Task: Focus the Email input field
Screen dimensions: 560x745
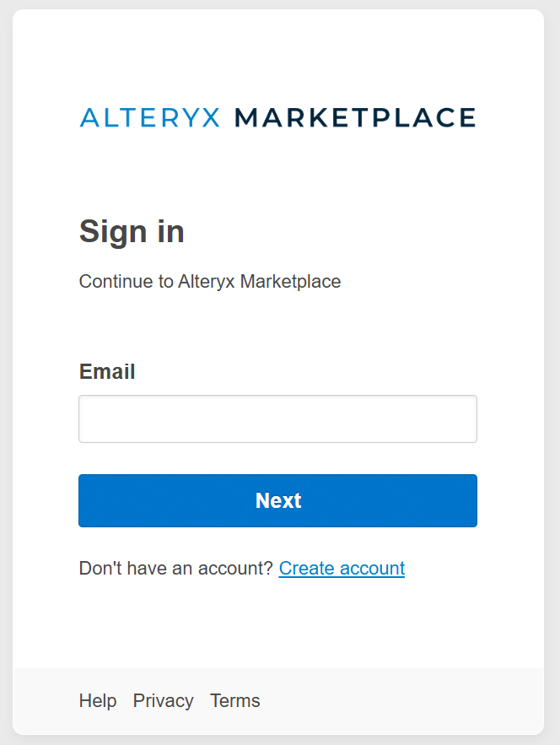Action: click(277, 418)
